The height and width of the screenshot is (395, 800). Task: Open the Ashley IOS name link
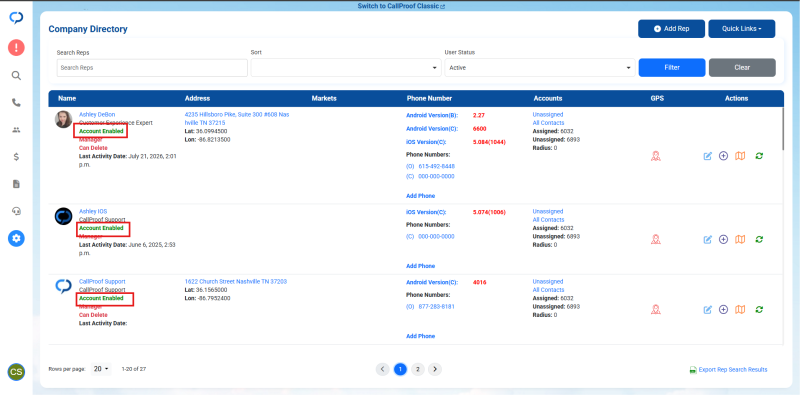click(x=93, y=211)
